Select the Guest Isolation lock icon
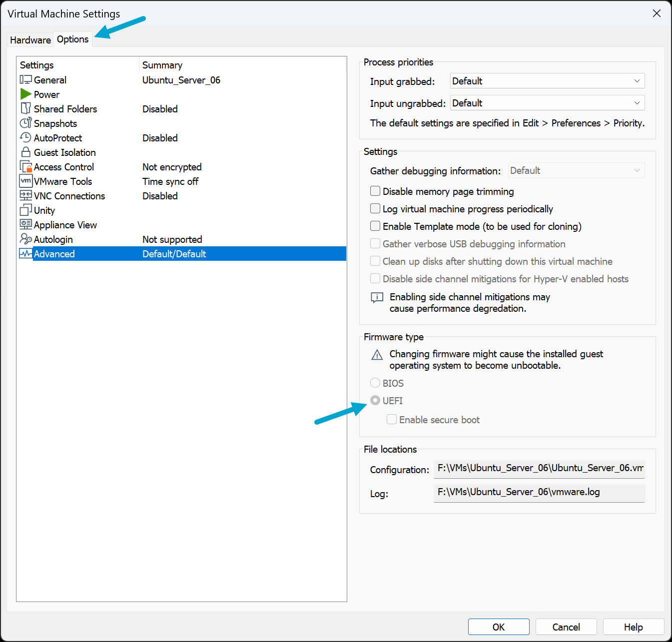 pyautogui.click(x=26, y=152)
